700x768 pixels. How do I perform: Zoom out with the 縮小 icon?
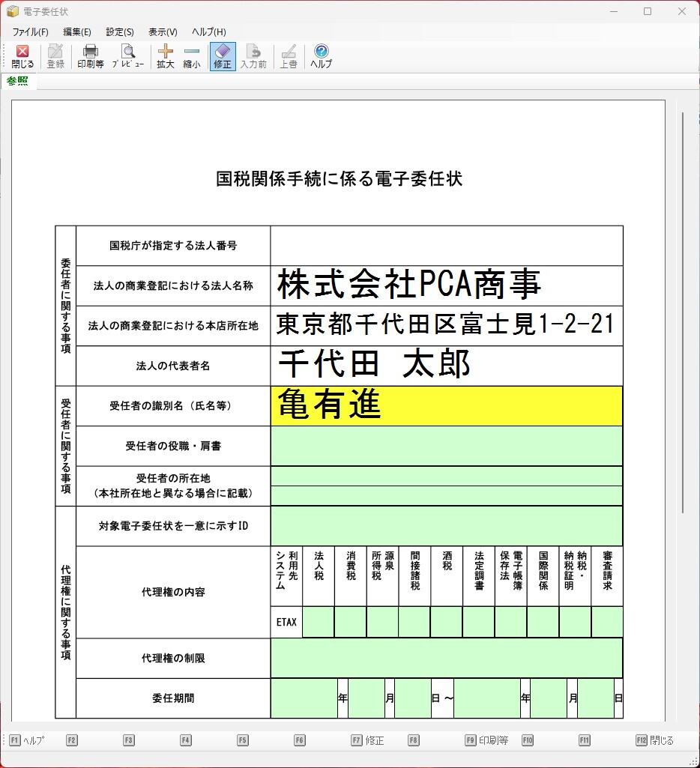[192, 57]
